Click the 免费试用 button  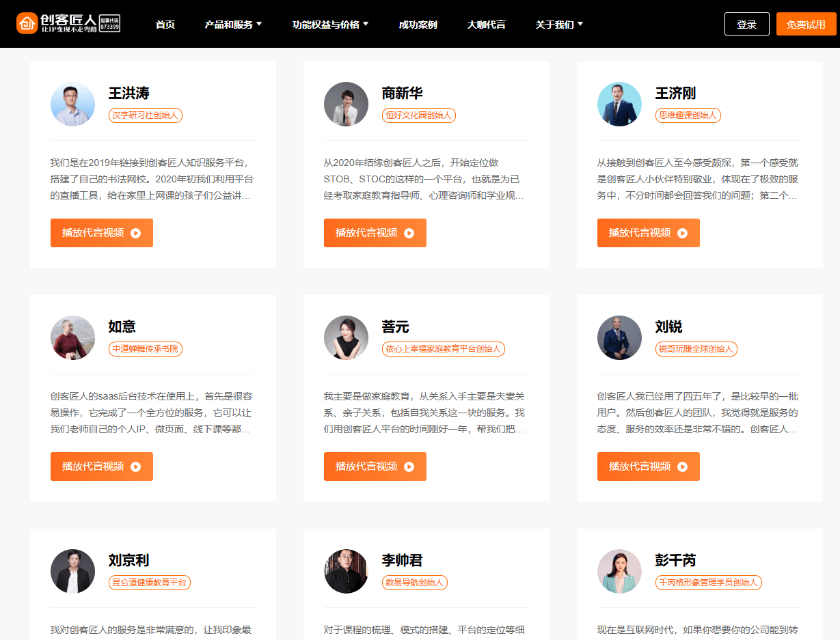coord(807,24)
